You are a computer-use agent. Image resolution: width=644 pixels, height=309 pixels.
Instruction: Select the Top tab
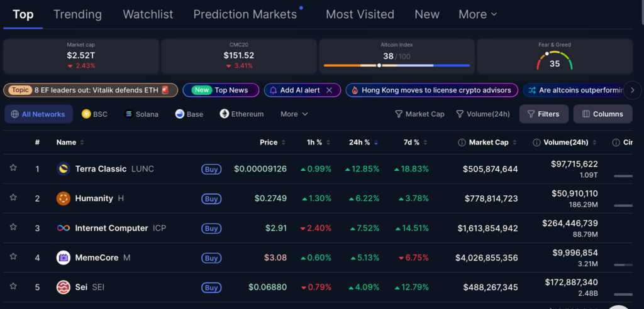point(23,14)
